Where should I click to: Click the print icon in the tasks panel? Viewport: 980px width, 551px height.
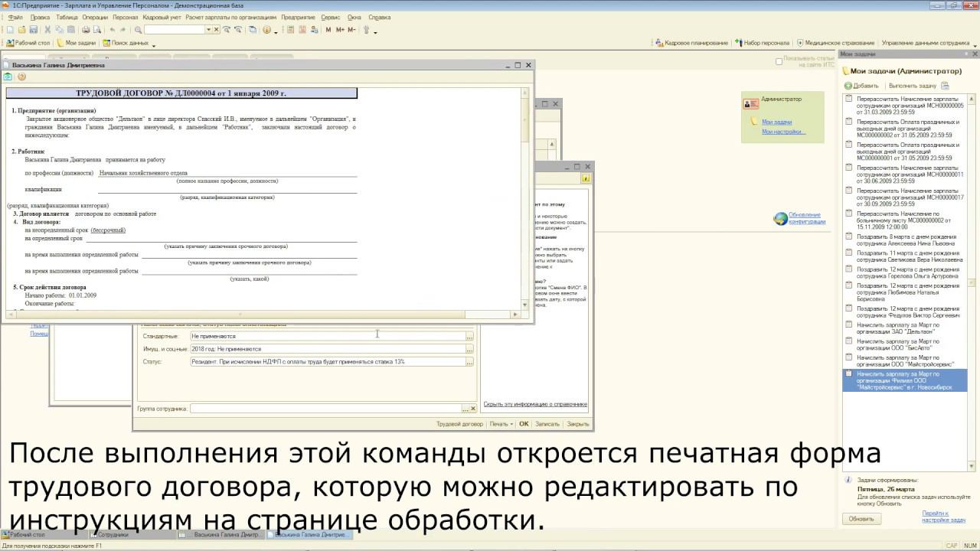(x=945, y=86)
